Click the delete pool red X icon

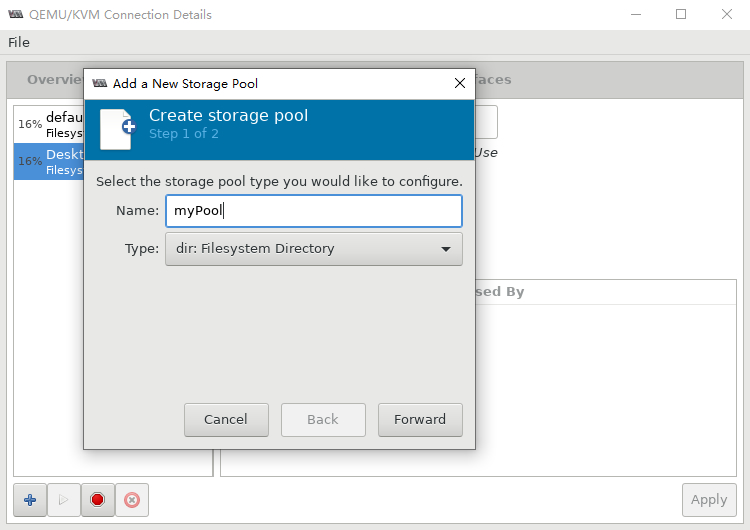pyautogui.click(x=132, y=500)
